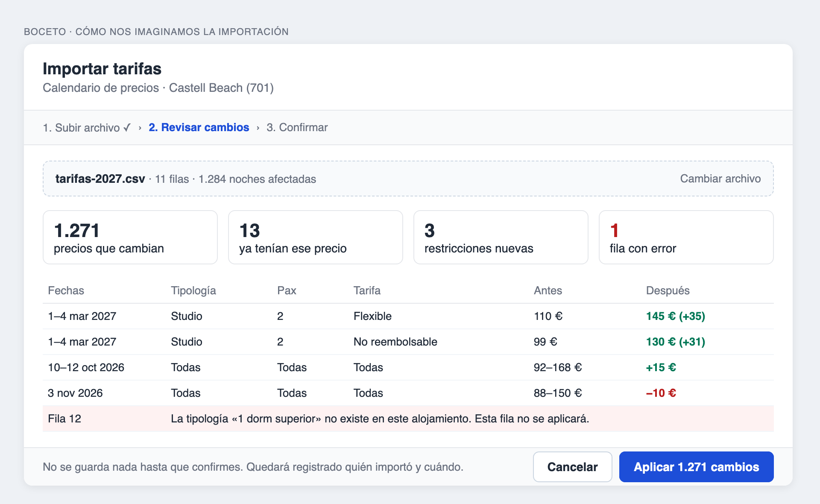This screenshot has width=820, height=504.
Task: Open the Cambiar archivo link
Action: (x=720, y=179)
